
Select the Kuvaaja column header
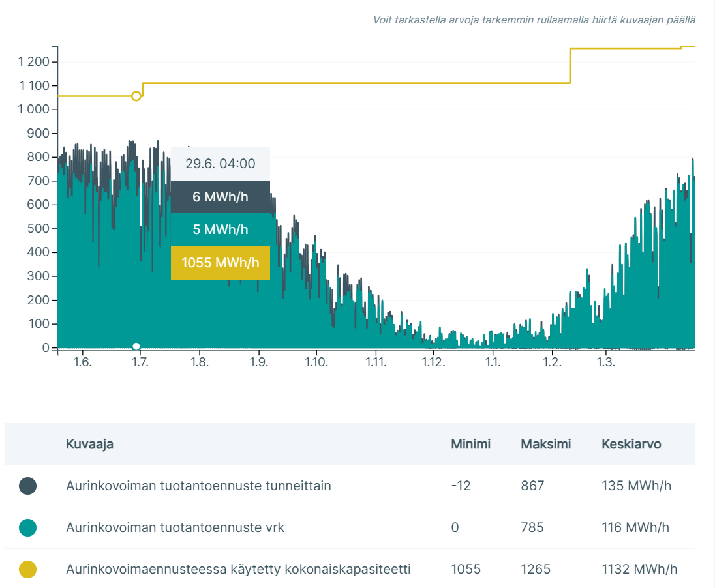point(89,444)
